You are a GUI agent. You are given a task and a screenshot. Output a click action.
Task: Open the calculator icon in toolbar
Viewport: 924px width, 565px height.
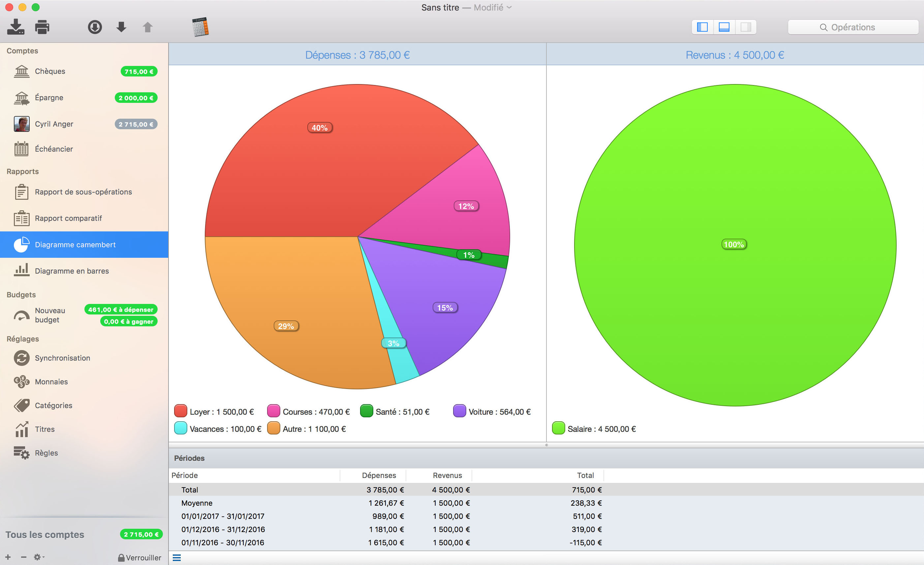coord(200,27)
